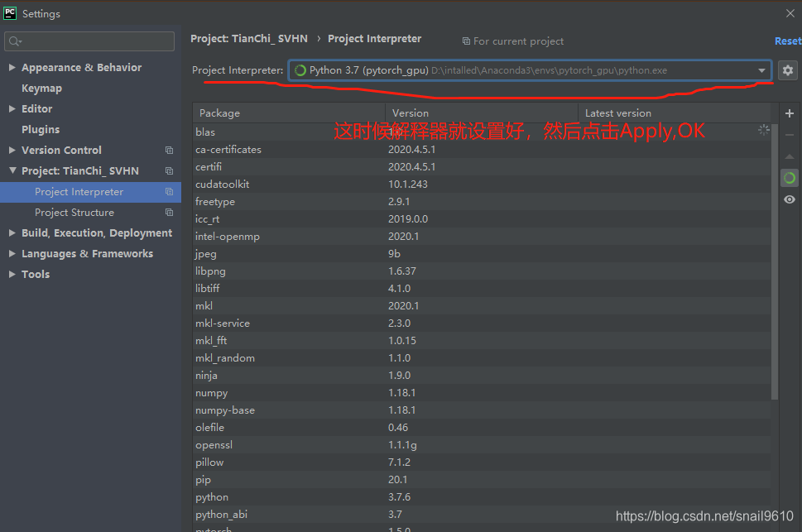
Task: Click the For current project label
Action: [x=518, y=41]
